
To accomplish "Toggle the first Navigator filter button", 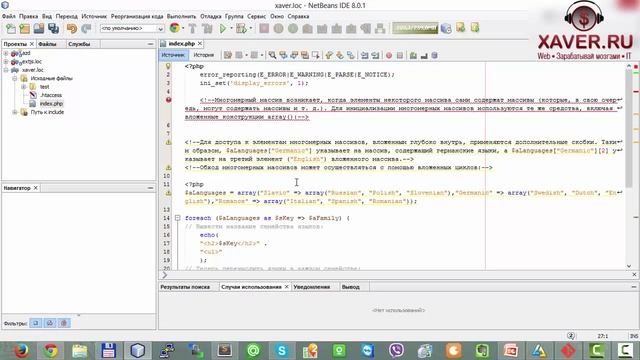I will click(36, 323).
